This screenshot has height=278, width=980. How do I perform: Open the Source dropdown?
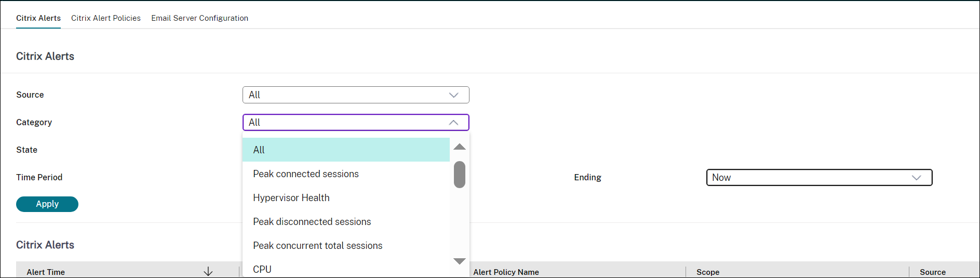(x=355, y=95)
